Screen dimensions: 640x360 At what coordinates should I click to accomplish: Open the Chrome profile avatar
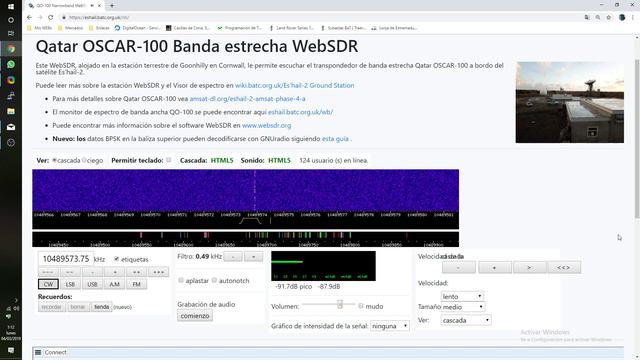tap(622, 17)
